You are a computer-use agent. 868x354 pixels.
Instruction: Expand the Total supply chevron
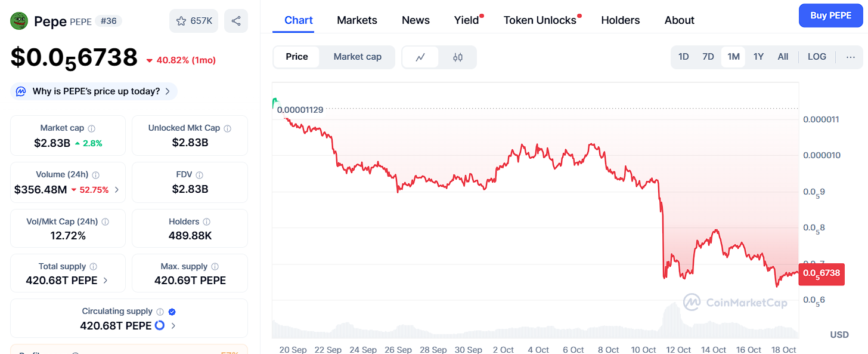pos(106,280)
